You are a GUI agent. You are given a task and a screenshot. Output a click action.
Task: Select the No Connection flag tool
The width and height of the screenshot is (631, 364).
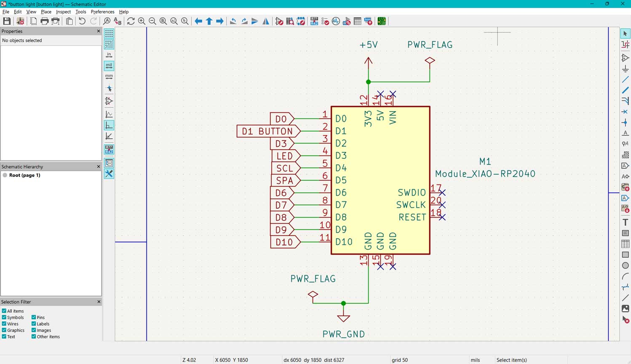pyautogui.click(x=626, y=111)
